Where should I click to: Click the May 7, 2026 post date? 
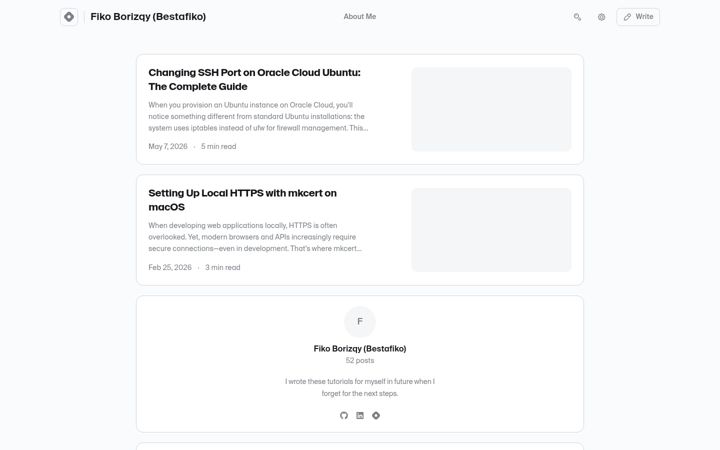[x=168, y=146]
